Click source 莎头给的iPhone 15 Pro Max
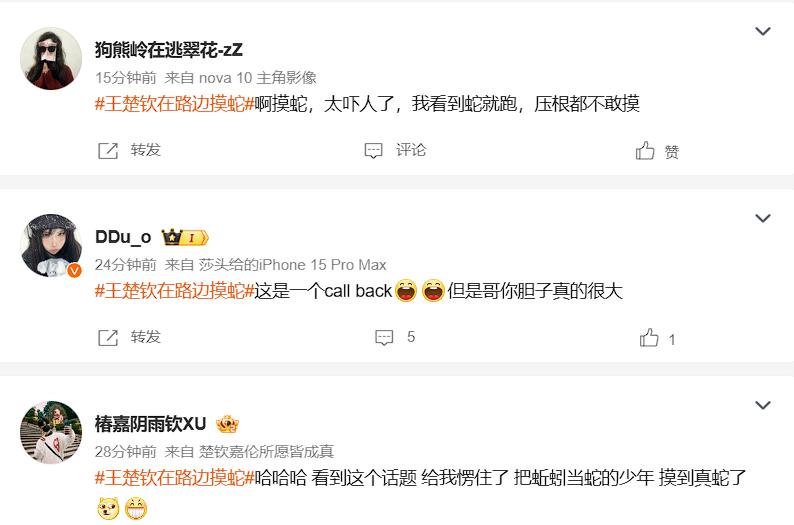Viewport: 794px width, 525px height. pos(292,264)
